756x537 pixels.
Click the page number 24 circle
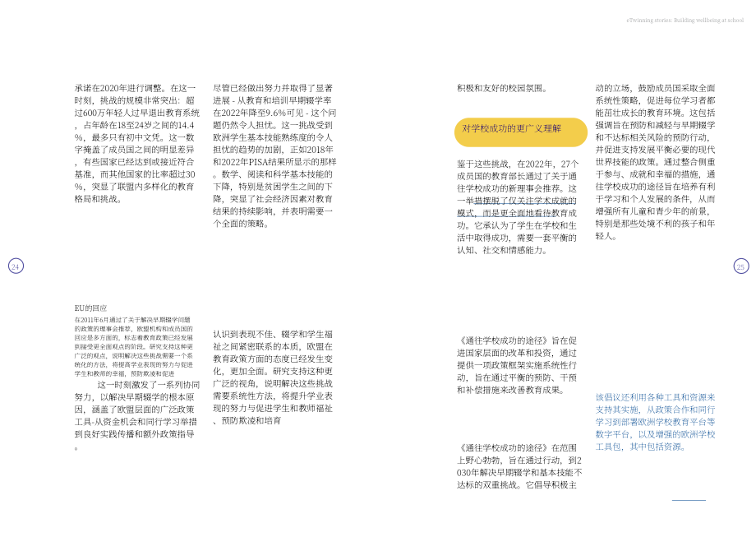pos(16,266)
